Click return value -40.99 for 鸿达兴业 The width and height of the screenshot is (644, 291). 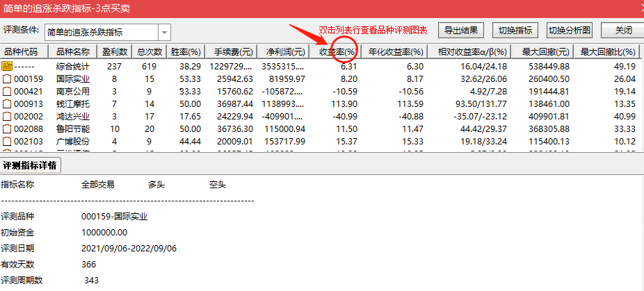point(345,117)
